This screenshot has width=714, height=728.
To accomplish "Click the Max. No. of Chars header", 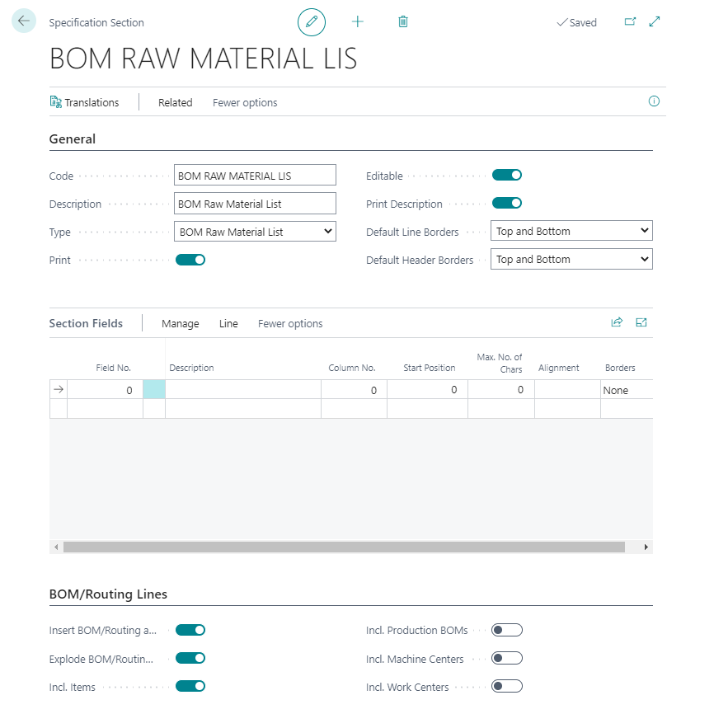I will coord(500,363).
